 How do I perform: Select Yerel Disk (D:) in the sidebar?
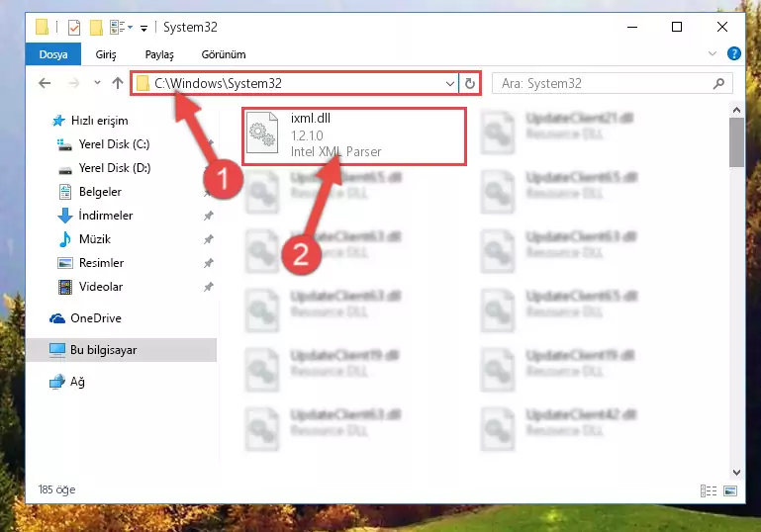(x=115, y=168)
